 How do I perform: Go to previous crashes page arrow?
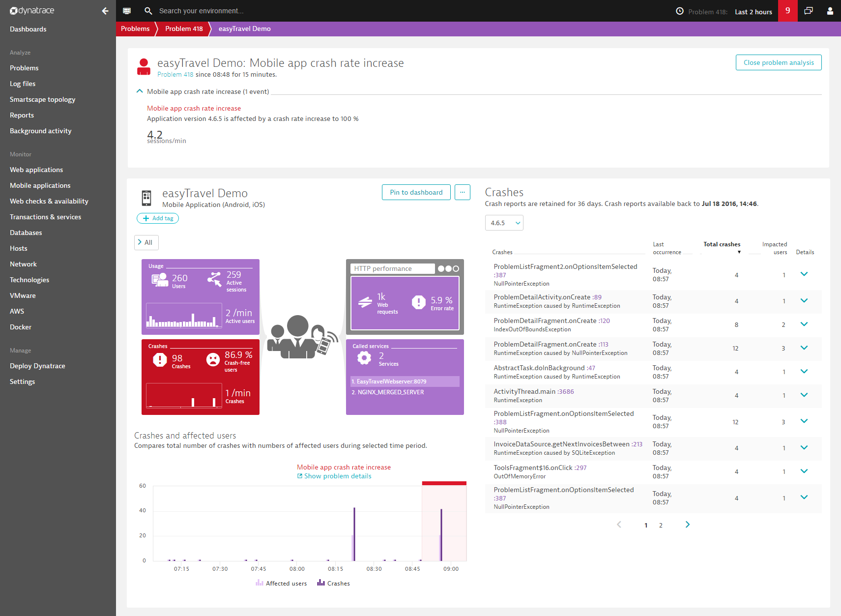pyautogui.click(x=619, y=525)
